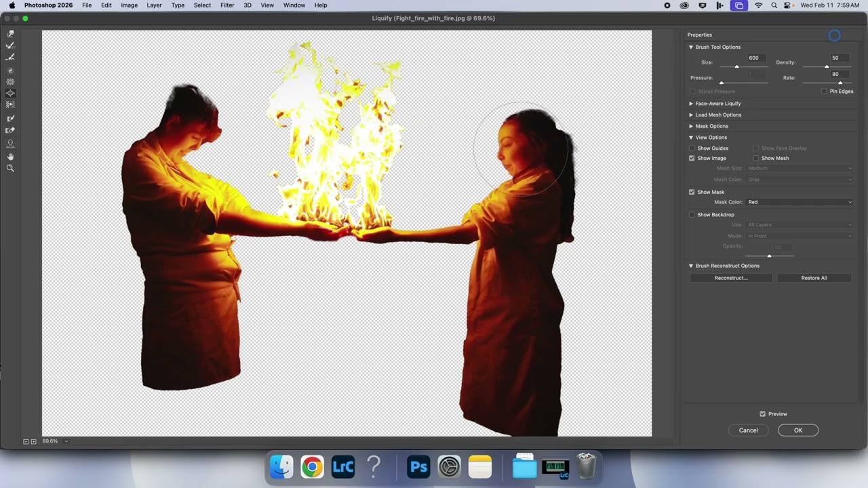Cancel the Liquify dialog
The image size is (868, 488).
749,430
